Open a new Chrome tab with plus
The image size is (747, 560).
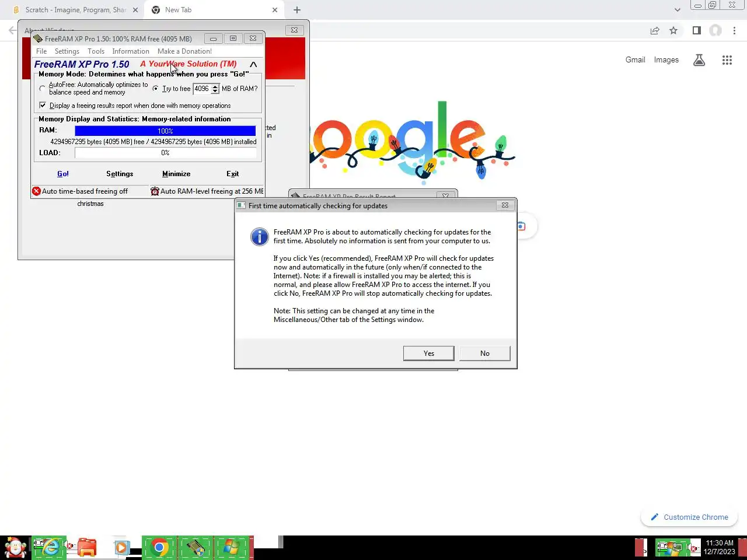tap(297, 10)
